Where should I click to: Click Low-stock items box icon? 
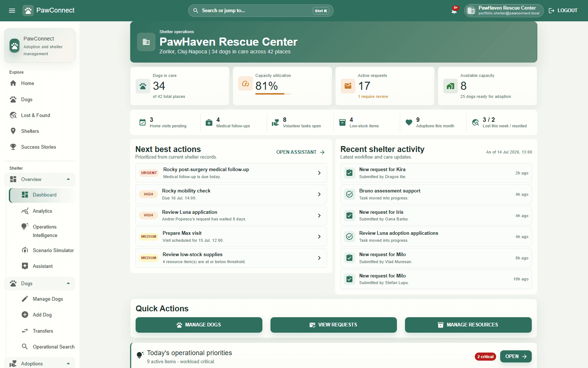pyautogui.click(x=342, y=123)
